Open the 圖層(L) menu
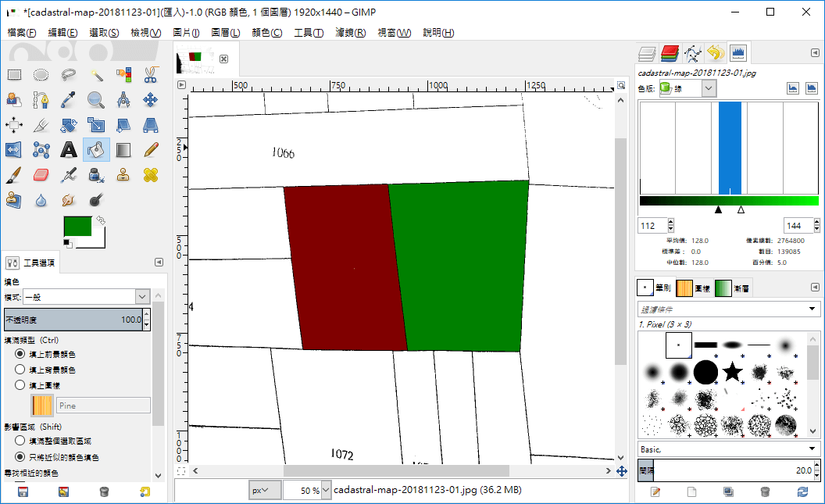Image resolution: width=825 pixels, height=504 pixels. click(225, 33)
